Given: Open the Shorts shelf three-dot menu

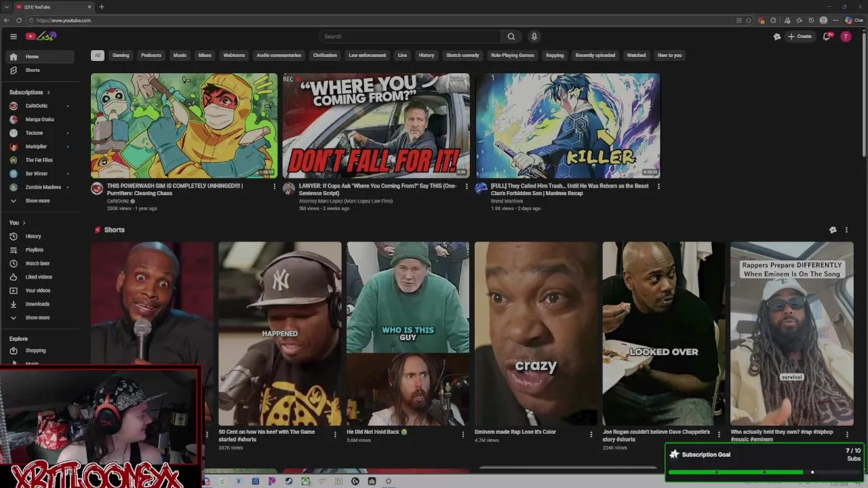Looking at the screenshot, I should [846, 230].
